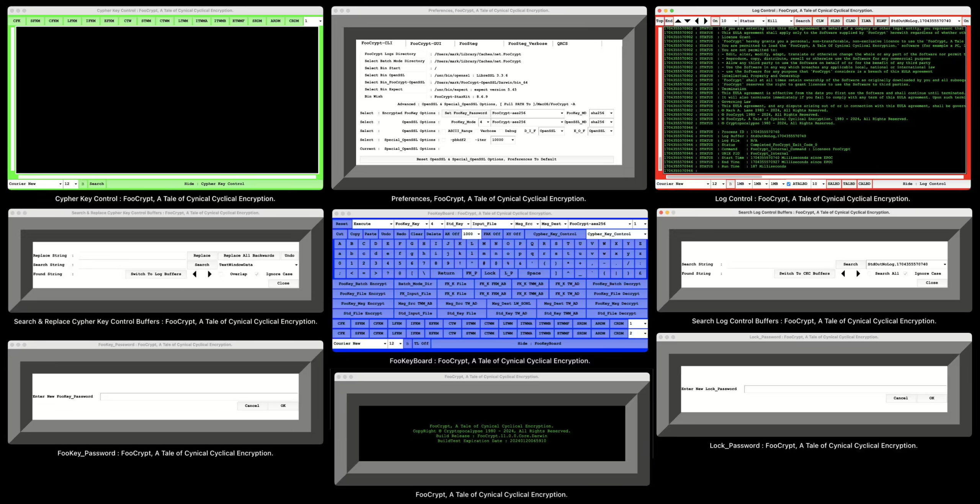Screen dimensions: 980x504
Task: Enable the Overlap checkbox in Search & Replace
Action: coord(222,274)
